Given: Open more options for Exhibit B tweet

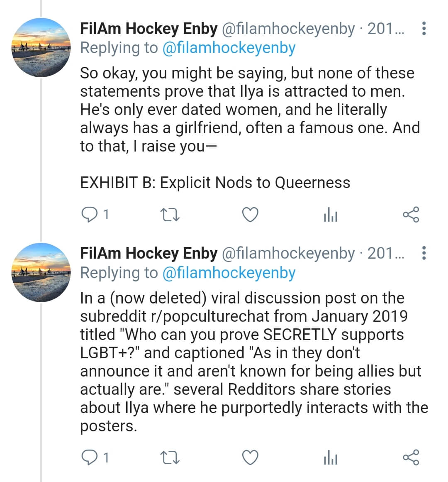Looking at the screenshot, I should click(x=424, y=29).
